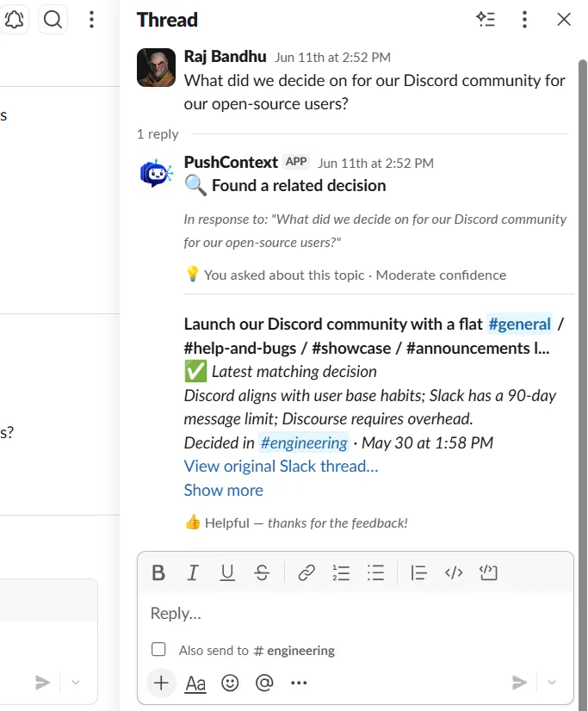Screen dimensions: 588x711
Task: Open the emoji picker
Action: tap(230, 683)
